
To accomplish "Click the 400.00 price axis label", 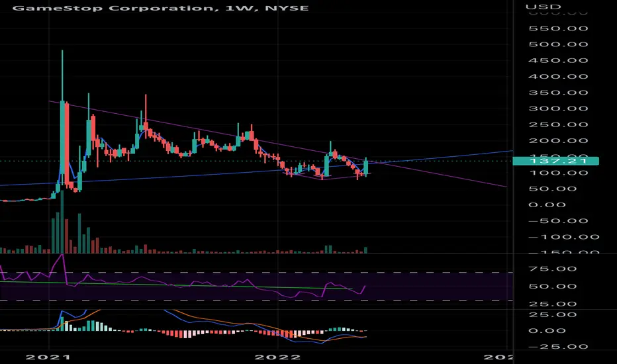I will pyautogui.click(x=558, y=77).
